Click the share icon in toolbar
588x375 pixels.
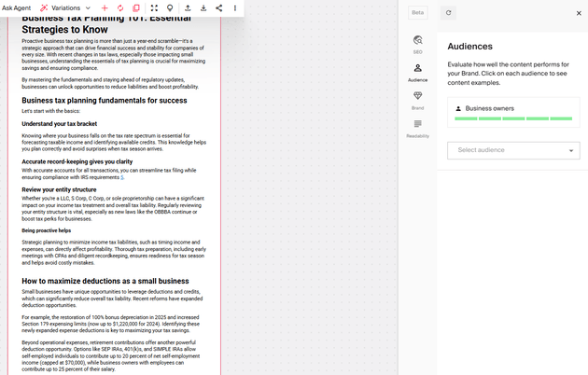tap(219, 7)
